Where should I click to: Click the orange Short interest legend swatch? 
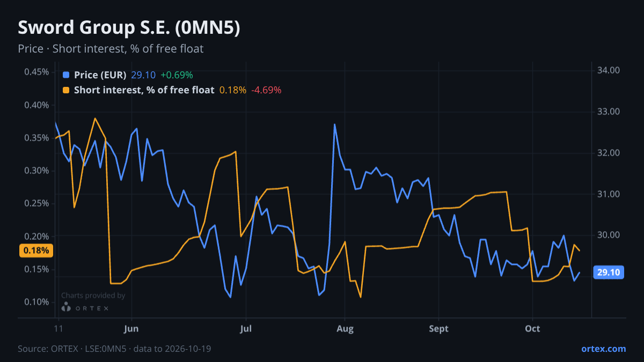click(66, 90)
